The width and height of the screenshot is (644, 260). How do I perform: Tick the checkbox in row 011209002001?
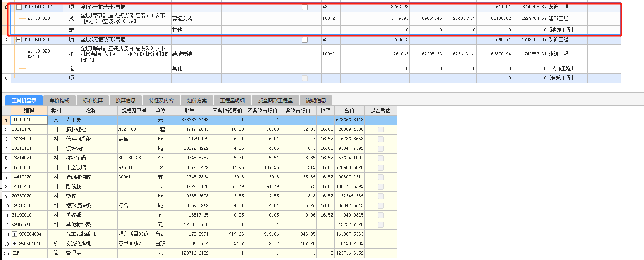305,7
